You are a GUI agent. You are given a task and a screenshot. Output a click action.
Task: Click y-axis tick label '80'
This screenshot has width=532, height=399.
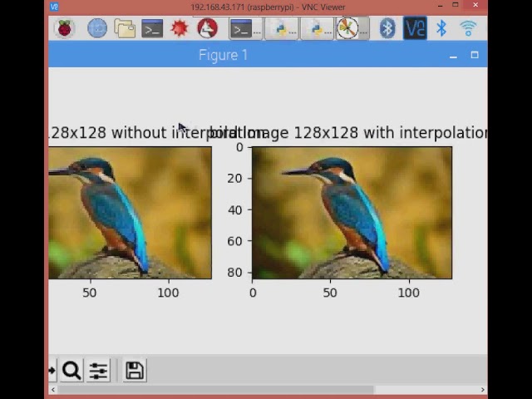coord(235,272)
